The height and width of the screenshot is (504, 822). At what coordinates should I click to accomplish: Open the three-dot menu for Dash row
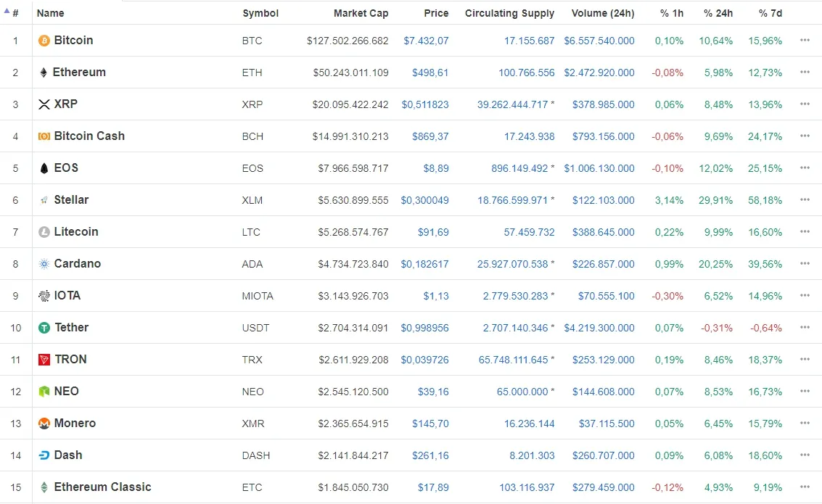805,455
